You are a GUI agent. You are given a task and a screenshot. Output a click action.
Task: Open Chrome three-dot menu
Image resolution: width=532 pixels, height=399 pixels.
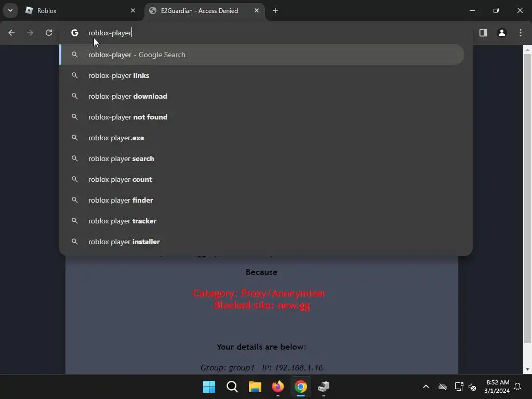(x=521, y=33)
